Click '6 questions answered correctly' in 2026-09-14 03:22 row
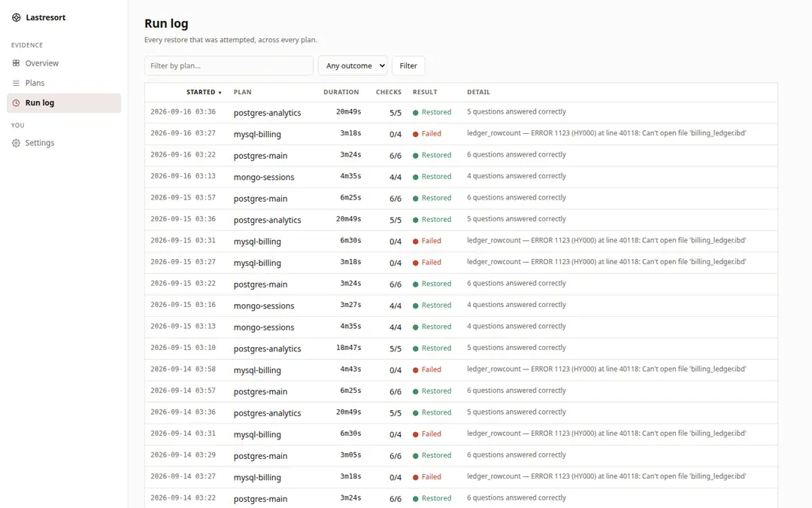The width and height of the screenshot is (812, 508). coord(517,497)
